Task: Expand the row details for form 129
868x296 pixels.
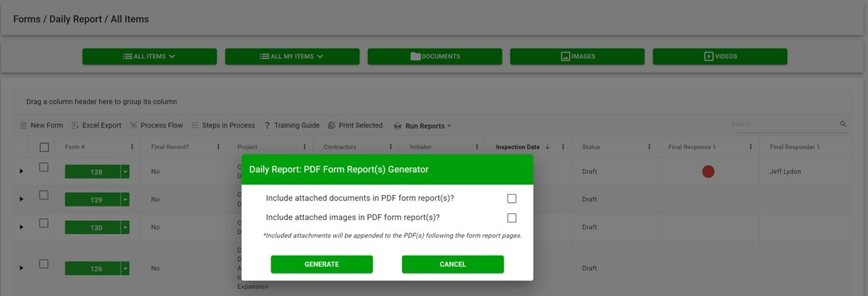Action: tap(21, 199)
